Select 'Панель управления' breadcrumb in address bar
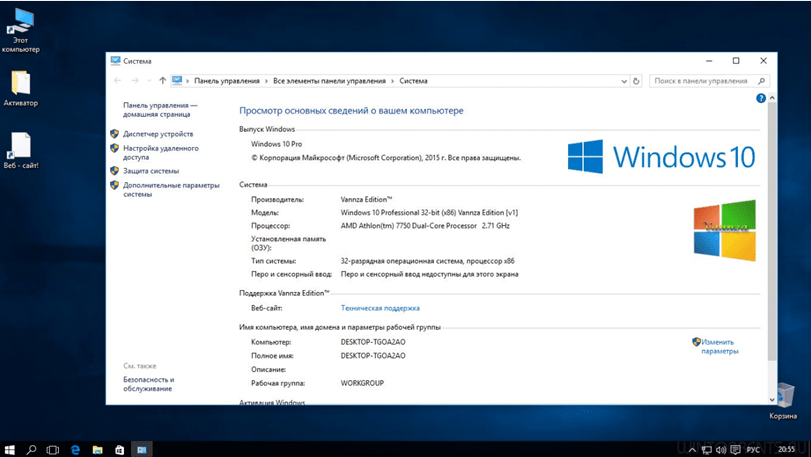The image size is (811, 457). [x=226, y=81]
